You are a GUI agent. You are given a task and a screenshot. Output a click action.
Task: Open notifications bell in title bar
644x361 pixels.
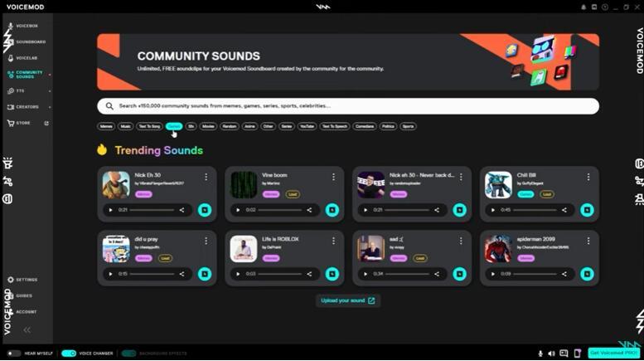tap(583, 7)
